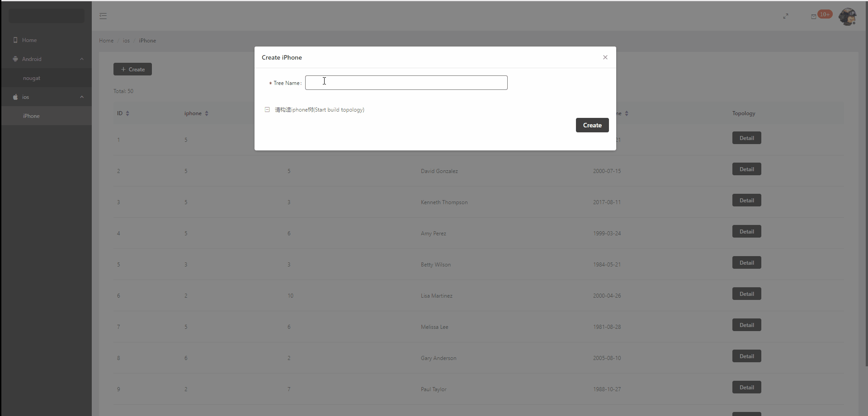Open the ios sidebar menu
Viewport: 868px width, 416px height.
point(46,97)
